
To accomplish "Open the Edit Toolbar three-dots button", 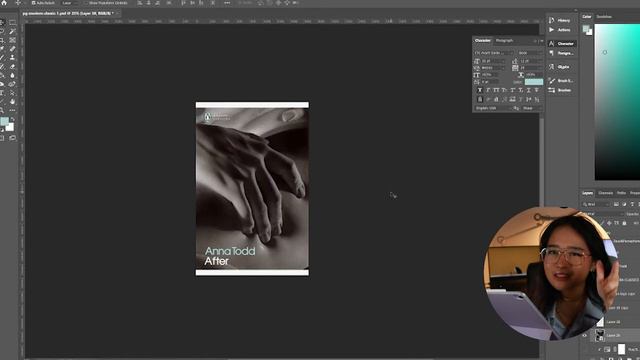I will [x=12, y=110].
